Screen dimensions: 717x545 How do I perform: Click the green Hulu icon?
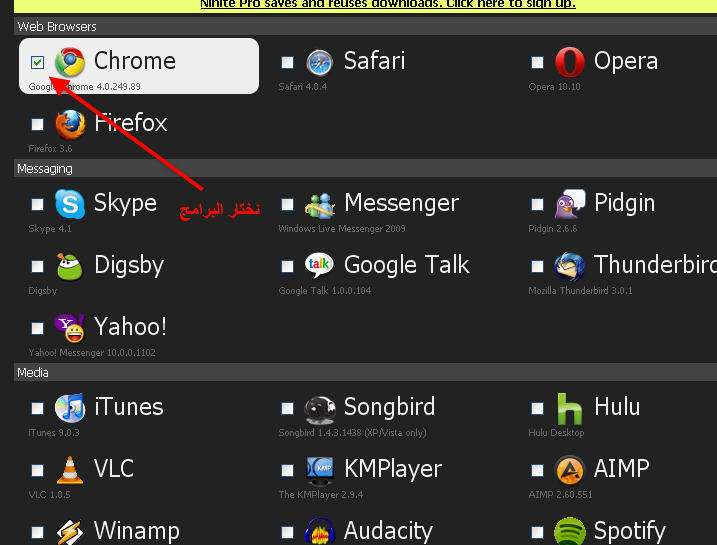coord(569,408)
